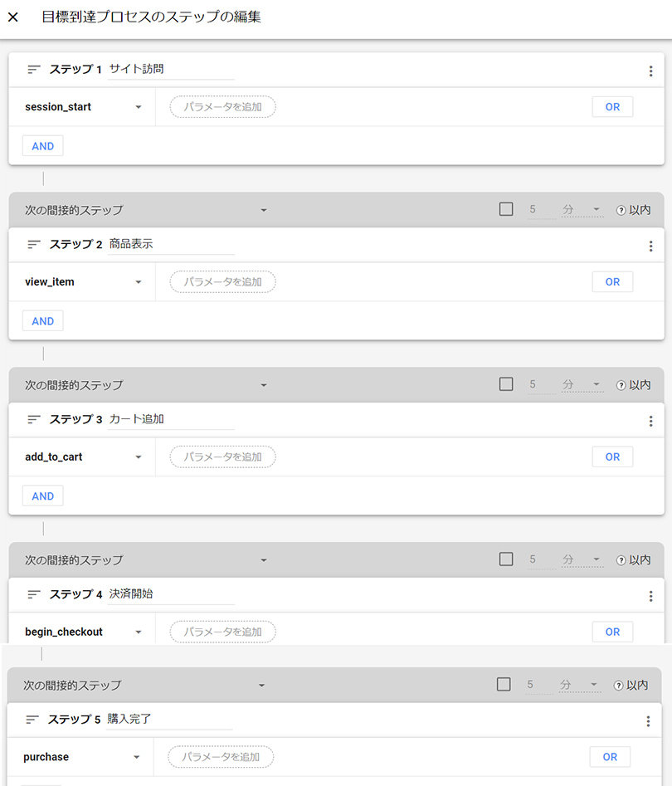Click the Step 3 name field カート追加
672x786 pixels.
pyautogui.click(x=170, y=420)
